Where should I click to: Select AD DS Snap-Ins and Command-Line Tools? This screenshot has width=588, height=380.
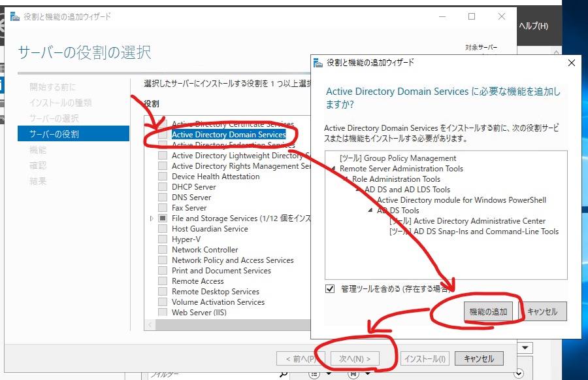pyautogui.click(x=474, y=232)
